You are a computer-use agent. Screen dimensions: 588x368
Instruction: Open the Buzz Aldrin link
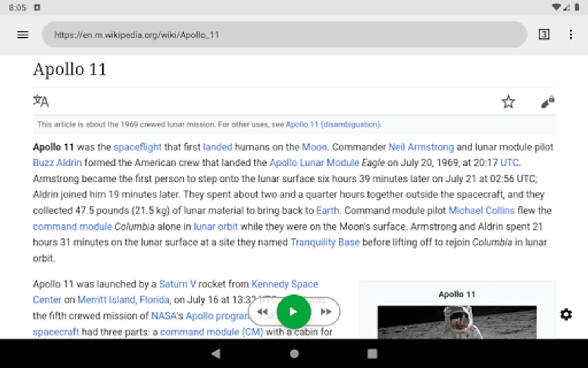click(x=58, y=163)
